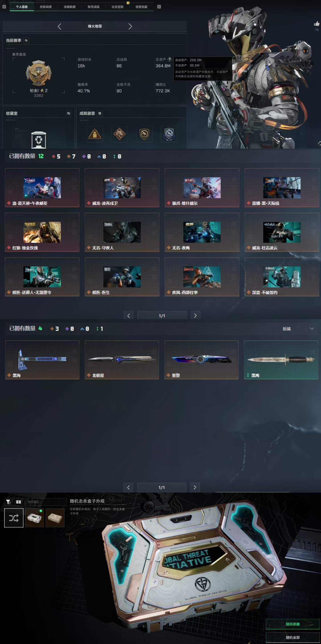Go to the 账号成就 tab
Viewport: 321px width, 644px height.
click(94, 7)
